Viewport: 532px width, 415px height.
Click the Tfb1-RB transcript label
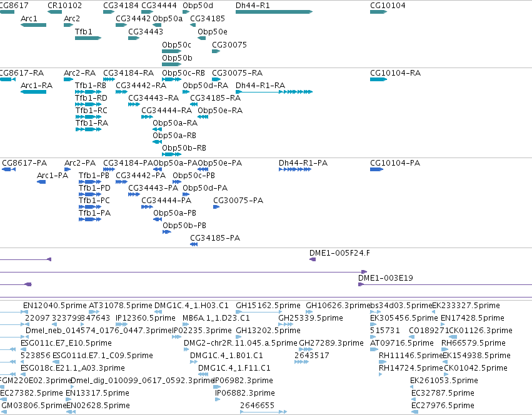click(91, 86)
